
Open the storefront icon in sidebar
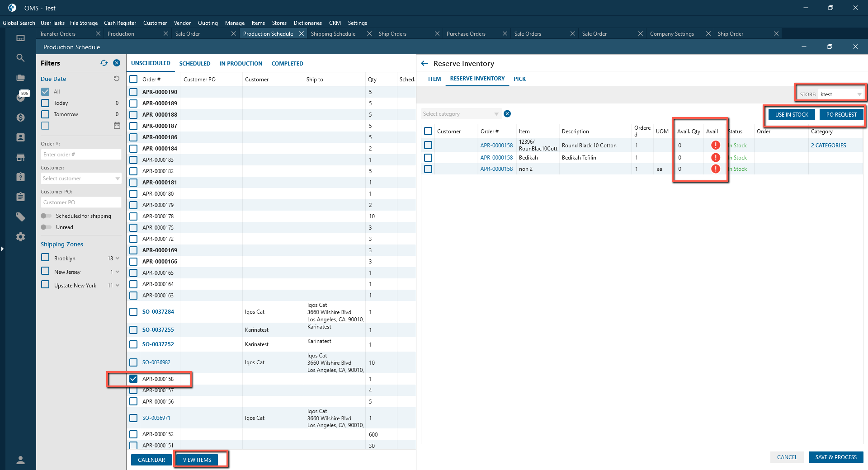(x=20, y=157)
